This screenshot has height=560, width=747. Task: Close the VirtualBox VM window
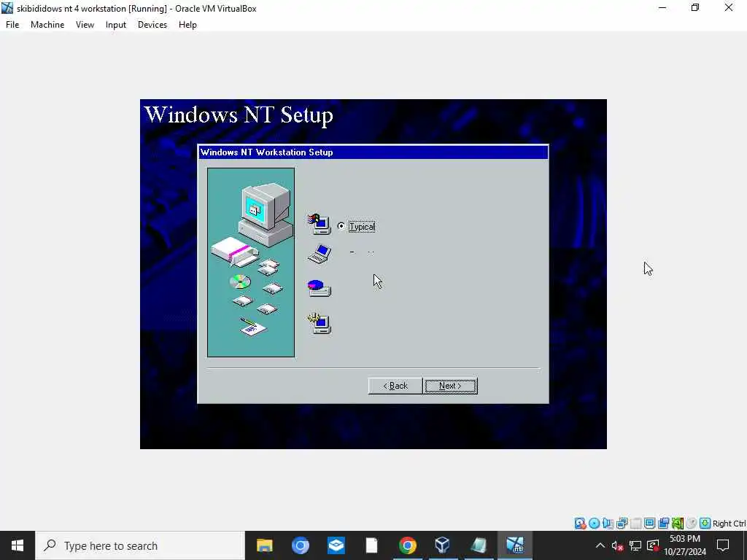tap(729, 8)
